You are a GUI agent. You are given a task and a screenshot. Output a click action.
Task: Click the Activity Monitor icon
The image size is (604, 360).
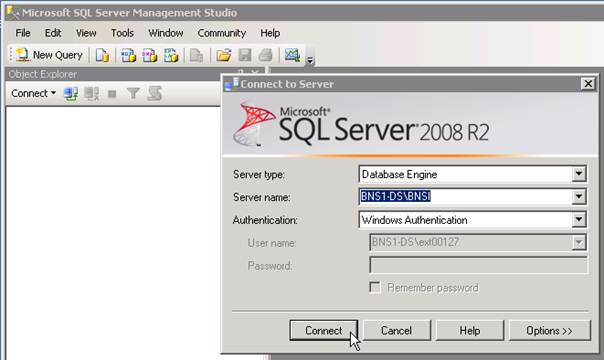(x=292, y=55)
